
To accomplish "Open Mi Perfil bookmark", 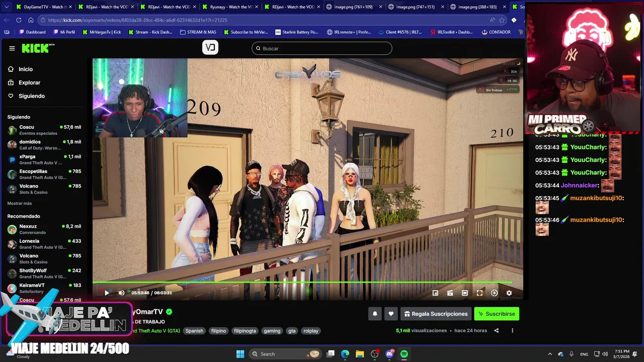I will point(63,32).
